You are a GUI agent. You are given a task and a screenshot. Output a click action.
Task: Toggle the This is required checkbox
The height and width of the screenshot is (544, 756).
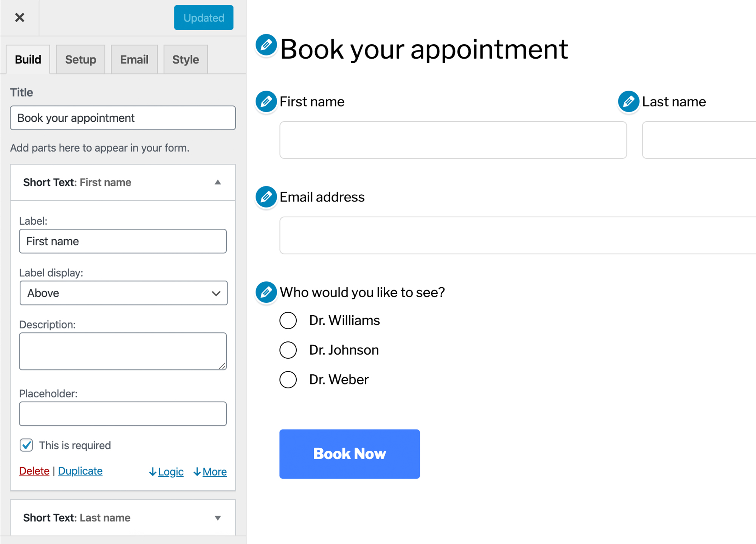pos(26,445)
